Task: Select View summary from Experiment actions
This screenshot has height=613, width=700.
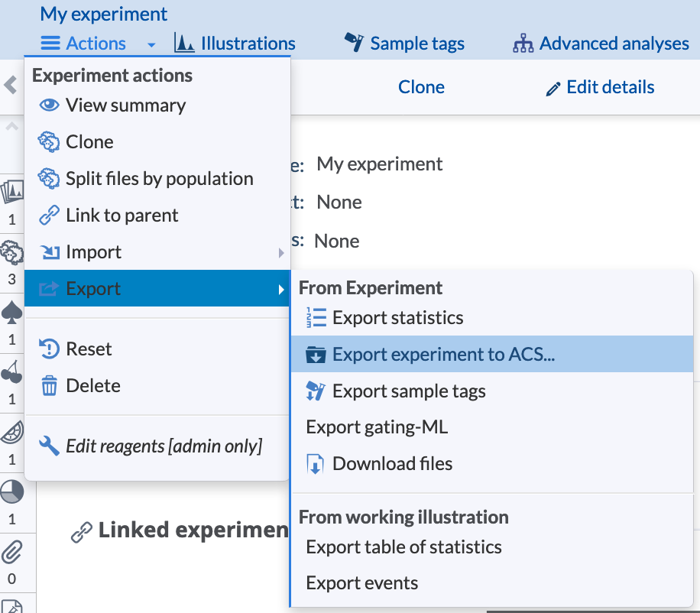Action: 157,105
